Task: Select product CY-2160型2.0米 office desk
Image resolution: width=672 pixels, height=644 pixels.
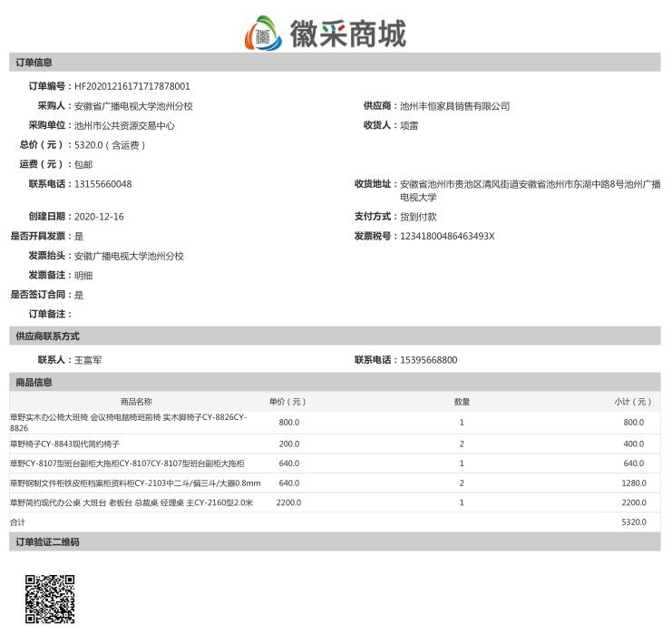Action: (131, 503)
